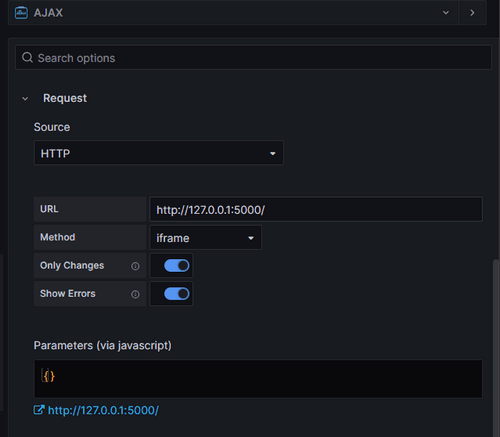
Task: Open the Method dropdown showing iframe
Action: click(206, 238)
